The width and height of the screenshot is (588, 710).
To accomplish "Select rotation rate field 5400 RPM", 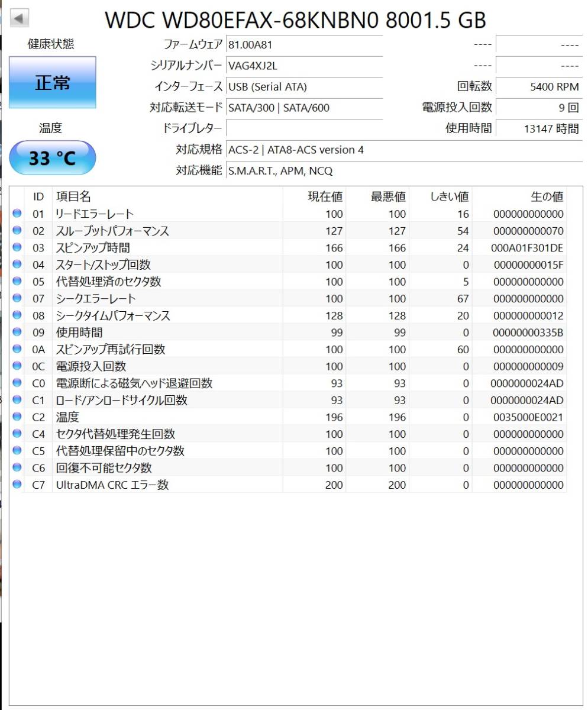I will pyautogui.click(x=539, y=87).
